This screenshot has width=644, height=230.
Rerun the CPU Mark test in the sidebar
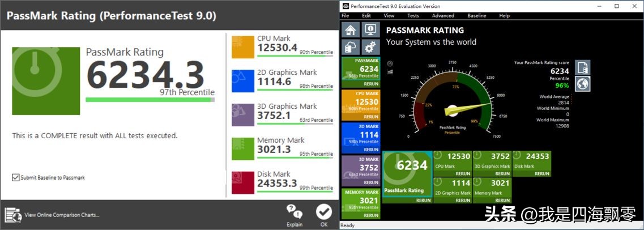372,117
